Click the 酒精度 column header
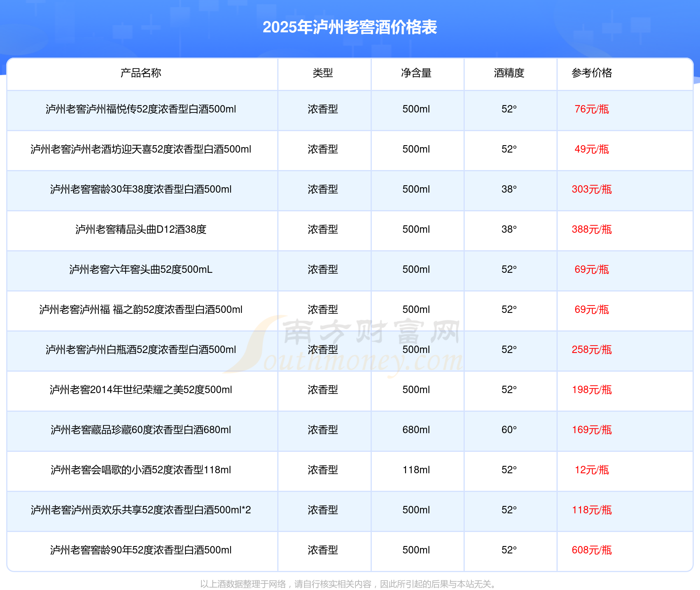The width and height of the screenshot is (700, 590). pos(509,73)
